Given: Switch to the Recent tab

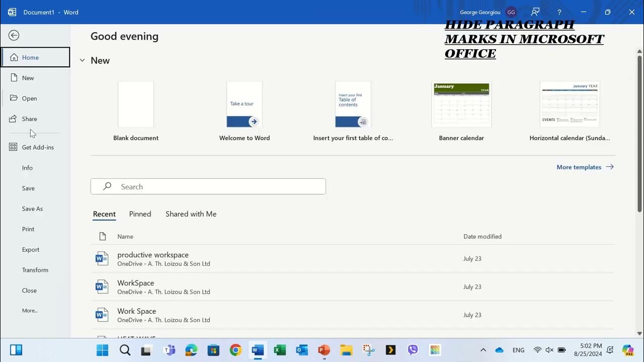Looking at the screenshot, I should pos(104,214).
